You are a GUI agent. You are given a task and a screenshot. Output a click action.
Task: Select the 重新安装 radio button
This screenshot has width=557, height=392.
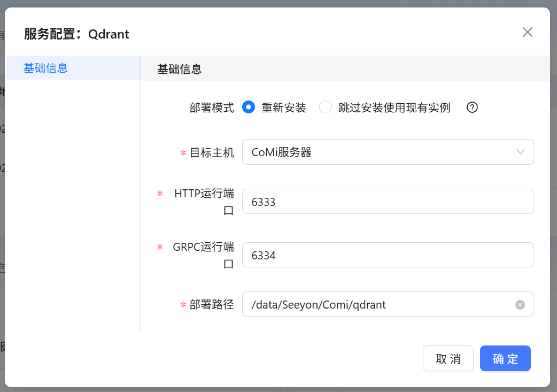pyautogui.click(x=248, y=107)
